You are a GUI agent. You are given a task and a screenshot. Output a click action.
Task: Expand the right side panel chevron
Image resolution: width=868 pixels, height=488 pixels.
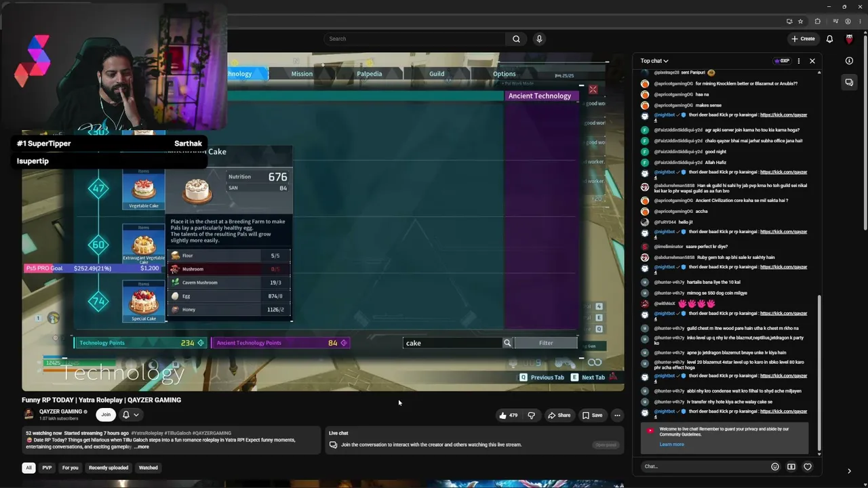849,471
